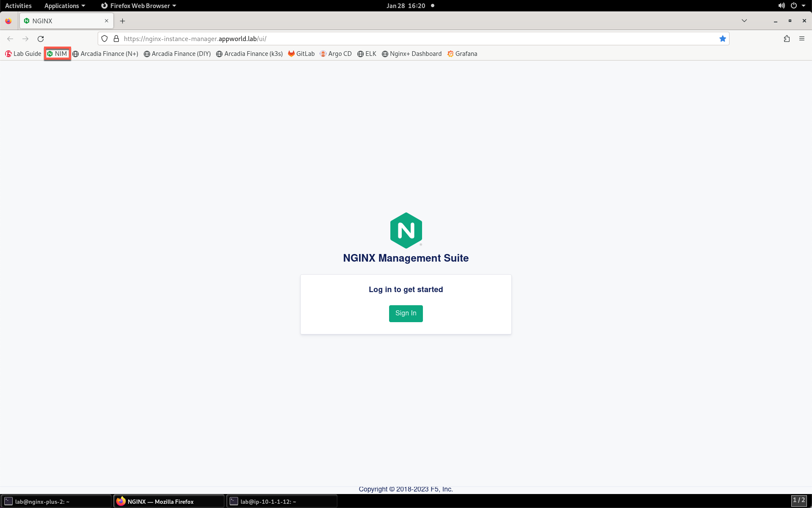
Task: Switch to lab@ip-10-1-1-12 terminal window
Action: 282,501
